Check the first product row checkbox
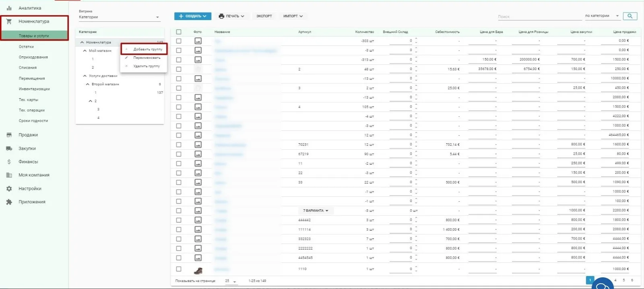The image size is (644, 289). (179, 41)
